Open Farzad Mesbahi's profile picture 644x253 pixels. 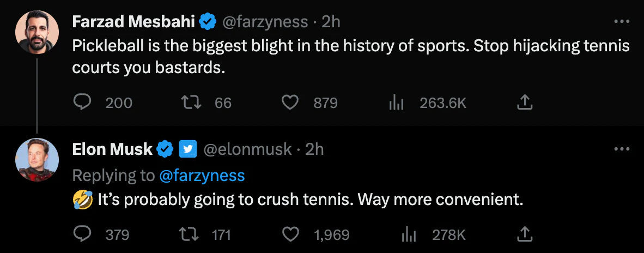pos(37,32)
